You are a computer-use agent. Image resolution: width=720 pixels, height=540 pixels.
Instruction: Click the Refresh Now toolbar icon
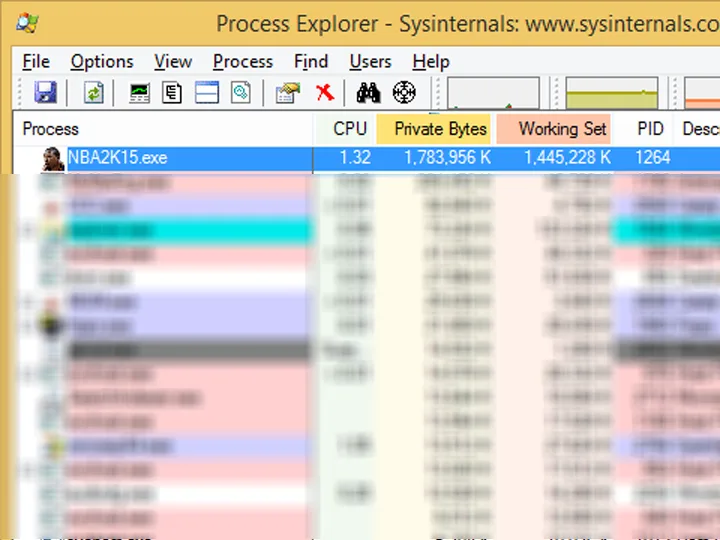(94, 92)
